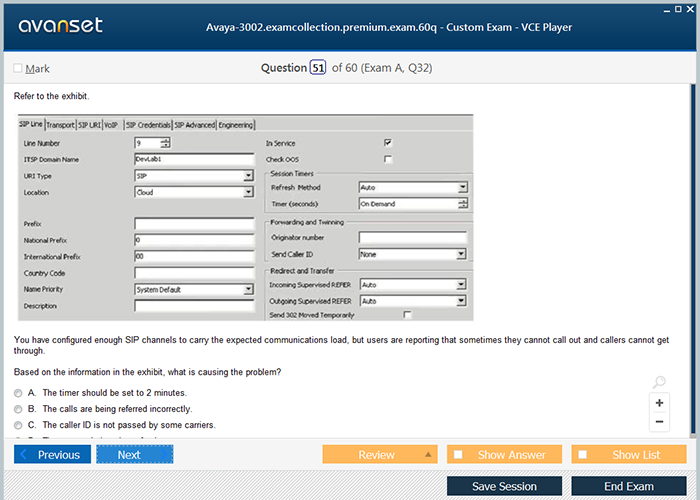Toggle the Show Answer checkbox
The image size is (700, 500).
pyautogui.click(x=458, y=454)
